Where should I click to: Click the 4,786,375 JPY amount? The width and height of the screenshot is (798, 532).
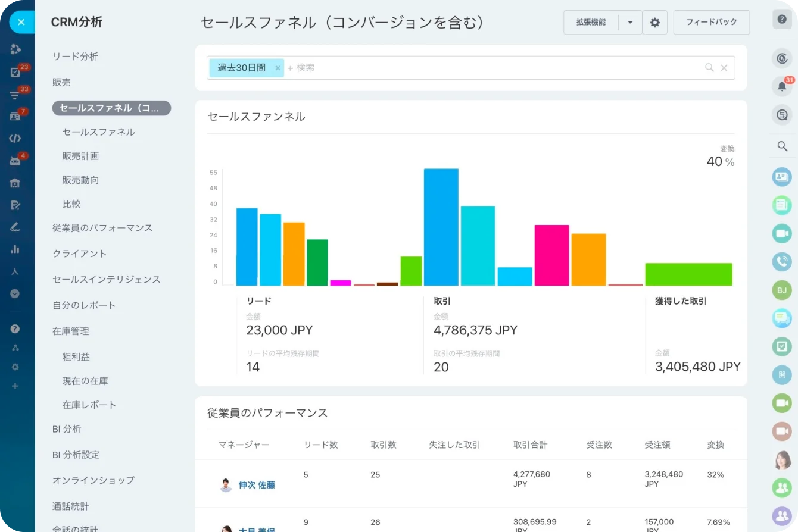point(475,330)
